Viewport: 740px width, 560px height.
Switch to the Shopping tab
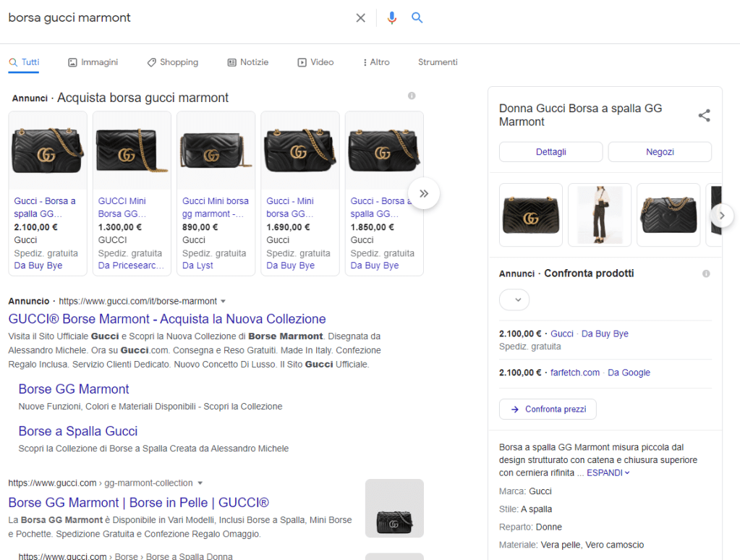point(172,62)
